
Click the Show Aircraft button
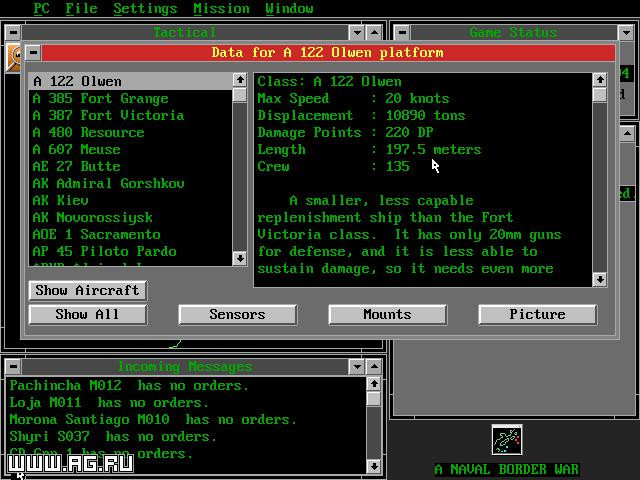coord(88,290)
